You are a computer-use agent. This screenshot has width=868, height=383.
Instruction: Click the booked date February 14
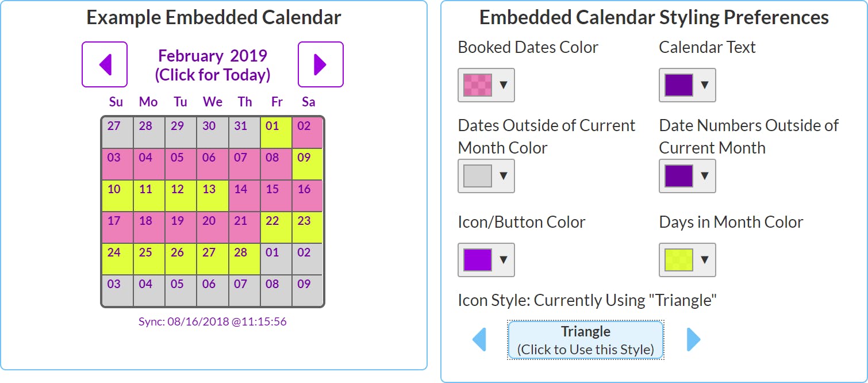pyautogui.click(x=244, y=195)
